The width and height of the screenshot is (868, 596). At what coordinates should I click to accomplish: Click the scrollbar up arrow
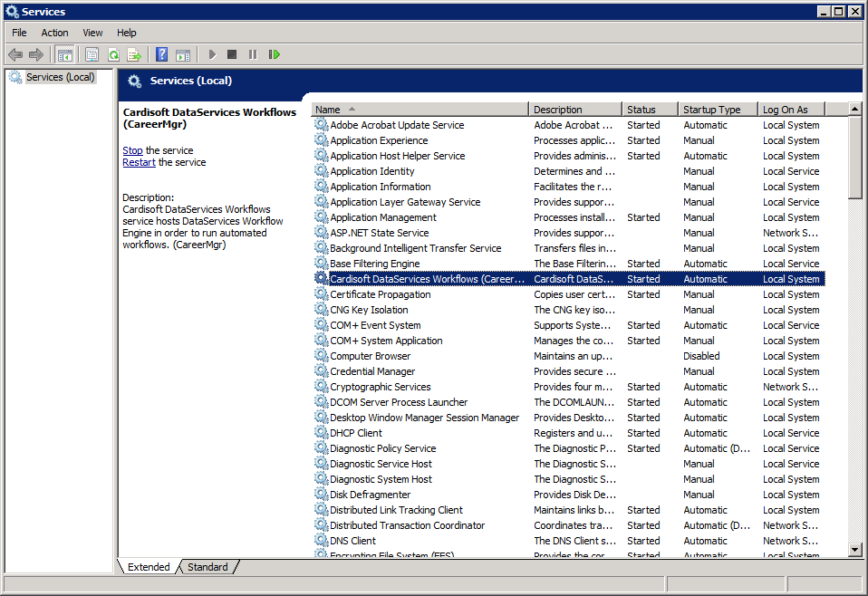point(854,109)
